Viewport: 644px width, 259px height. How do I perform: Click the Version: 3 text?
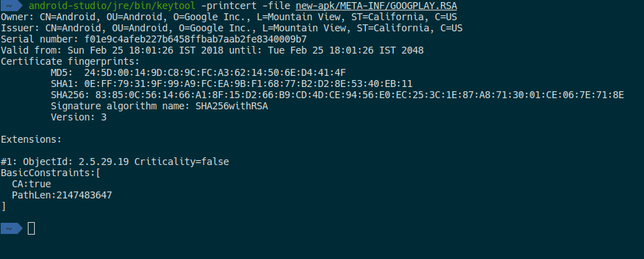(79, 117)
